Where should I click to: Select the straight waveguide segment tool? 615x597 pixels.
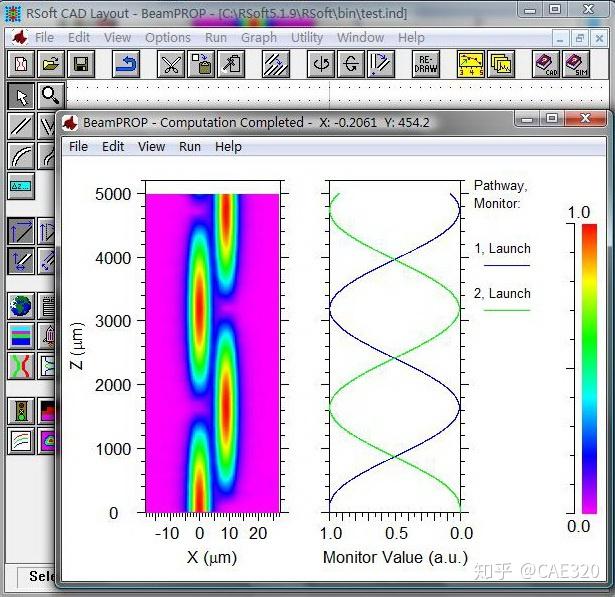point(21,126)
